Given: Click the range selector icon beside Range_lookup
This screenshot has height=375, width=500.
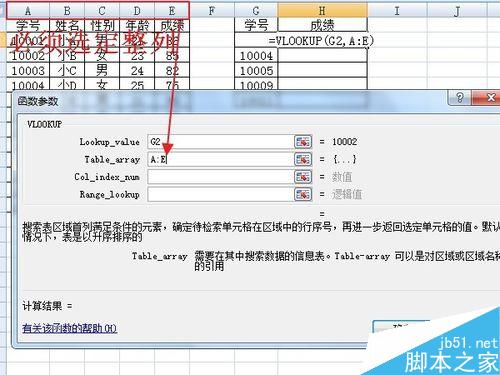Looking at the screenshot, I should [x=303, y=194].
